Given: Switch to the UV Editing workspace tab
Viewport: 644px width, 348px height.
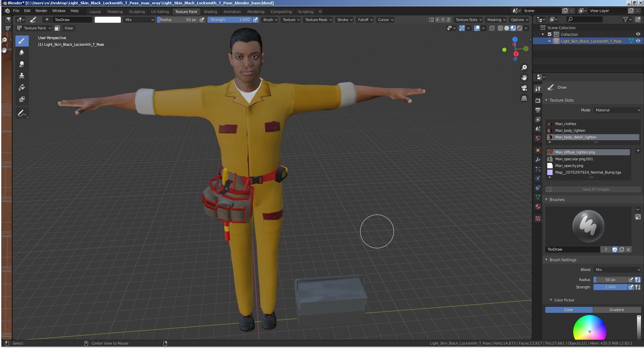Looking at the screenshot, I should [x=160, y=12].
